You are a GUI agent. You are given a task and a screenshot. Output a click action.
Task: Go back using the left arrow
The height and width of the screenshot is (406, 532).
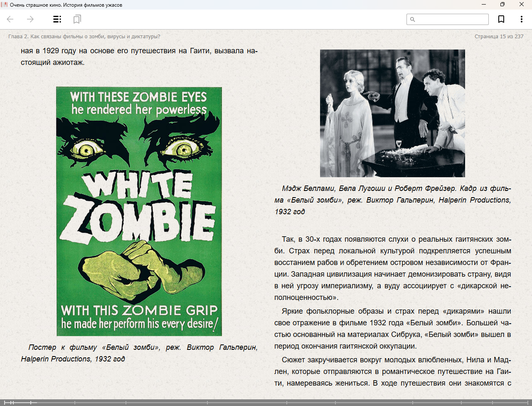(10, 19)
